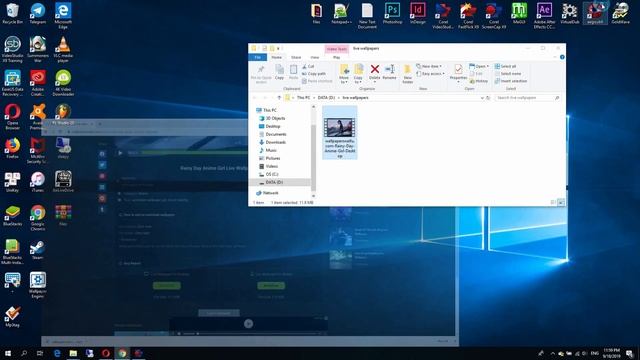Select Network in navigation pane

point(267,193)
